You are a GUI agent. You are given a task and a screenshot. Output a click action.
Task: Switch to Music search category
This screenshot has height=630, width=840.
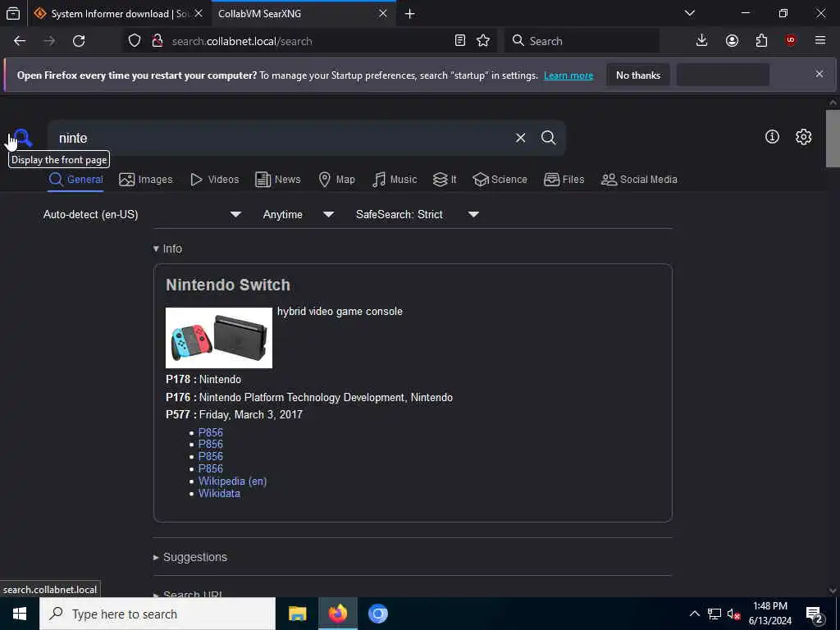(395, 180)
